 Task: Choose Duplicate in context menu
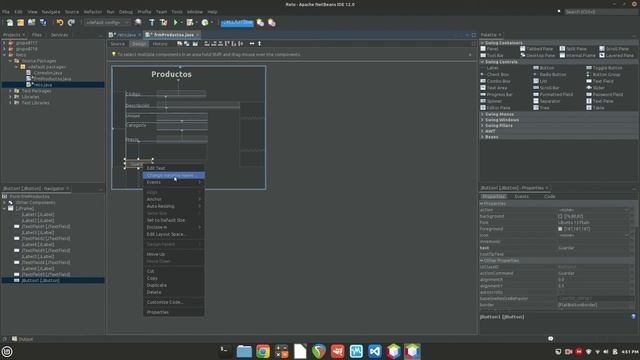[173, 285]
